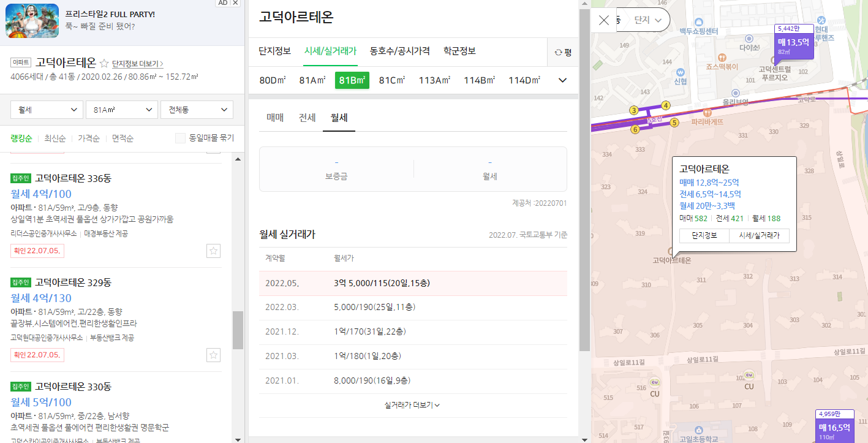
Task: Close the map panel with X icon
Action: (x=604, y=20)
